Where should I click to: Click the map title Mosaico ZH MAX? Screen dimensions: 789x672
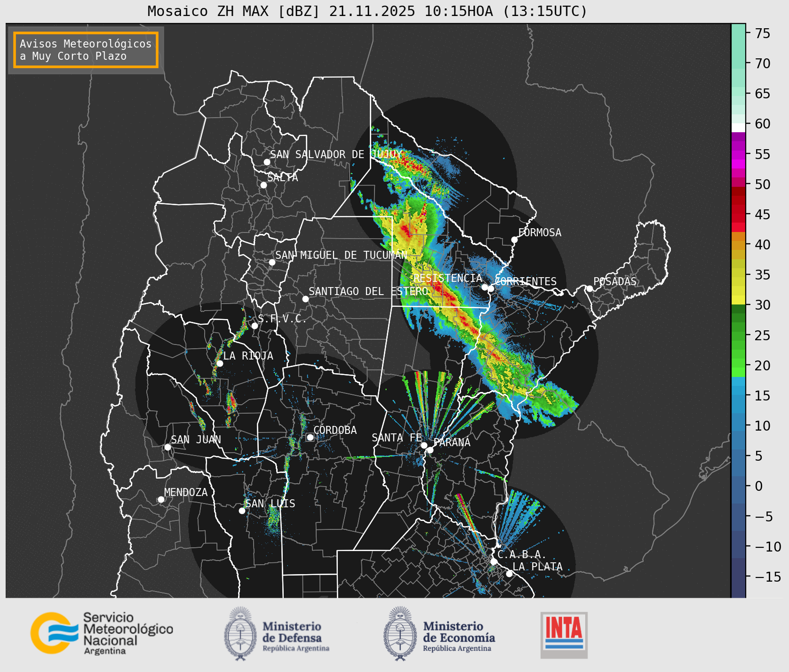(367, 11)
